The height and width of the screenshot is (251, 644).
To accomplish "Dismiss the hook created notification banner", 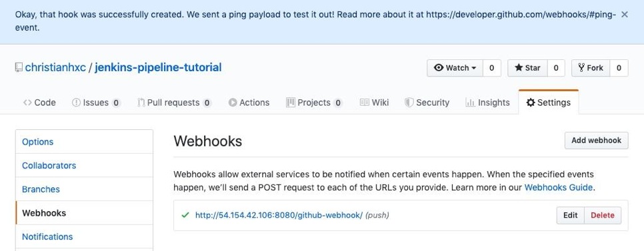I will 624,15.
